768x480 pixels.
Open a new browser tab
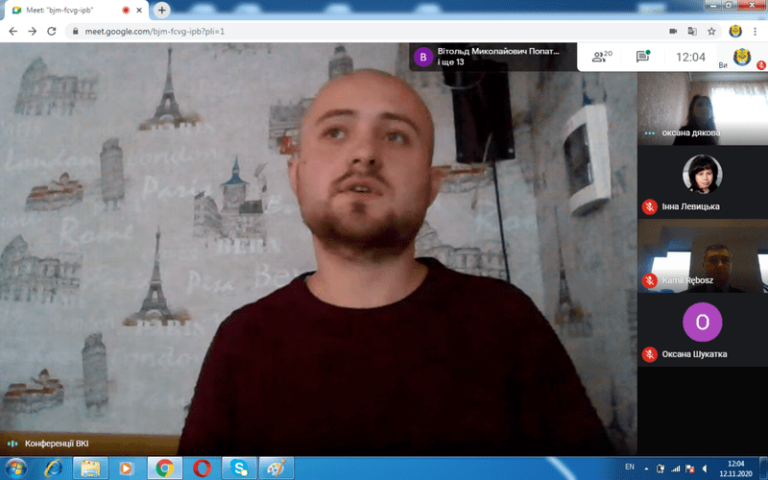coord(162,9)
